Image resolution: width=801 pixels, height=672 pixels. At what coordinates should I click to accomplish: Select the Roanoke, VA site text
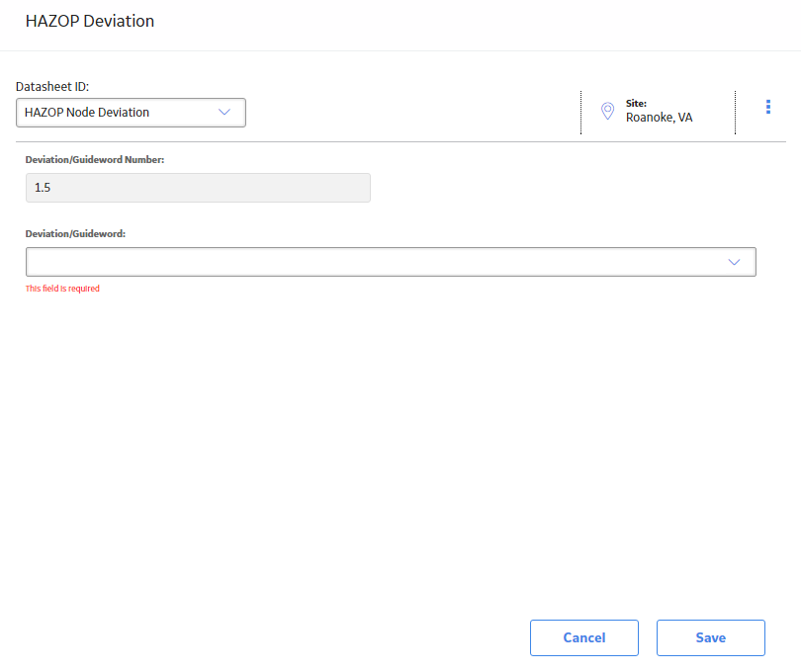click(659, 118)
